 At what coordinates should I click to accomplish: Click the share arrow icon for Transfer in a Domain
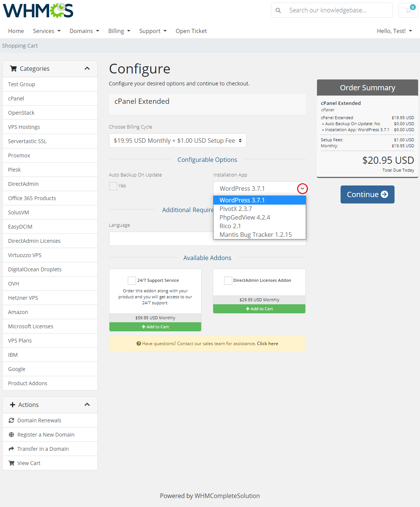tap(12, 449)
